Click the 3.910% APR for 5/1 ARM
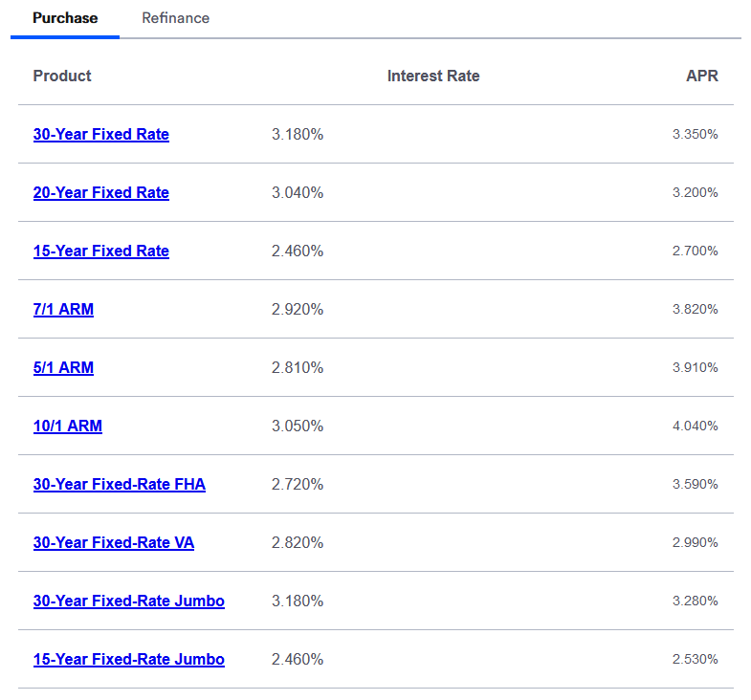 coord(695,367)
